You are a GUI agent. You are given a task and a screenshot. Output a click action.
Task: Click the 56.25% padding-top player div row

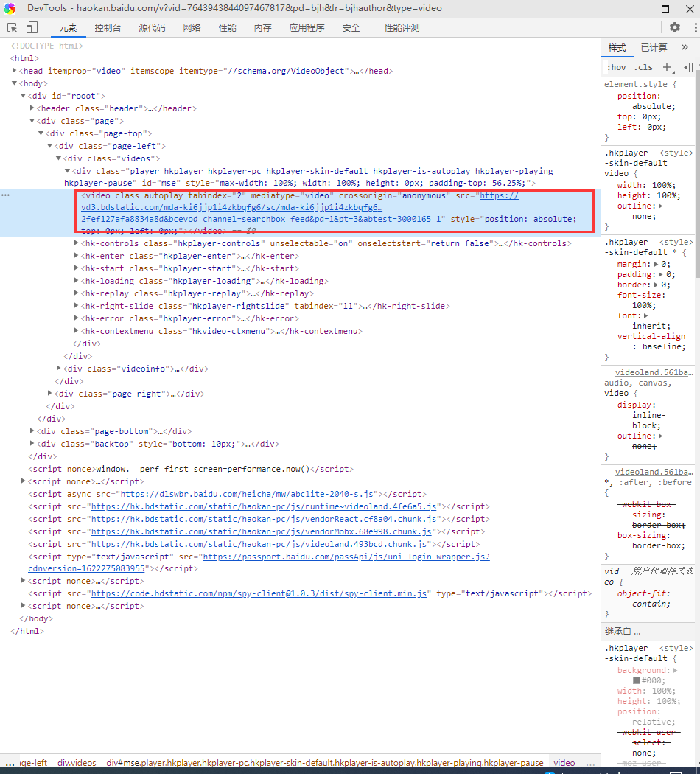pos(308,177)
